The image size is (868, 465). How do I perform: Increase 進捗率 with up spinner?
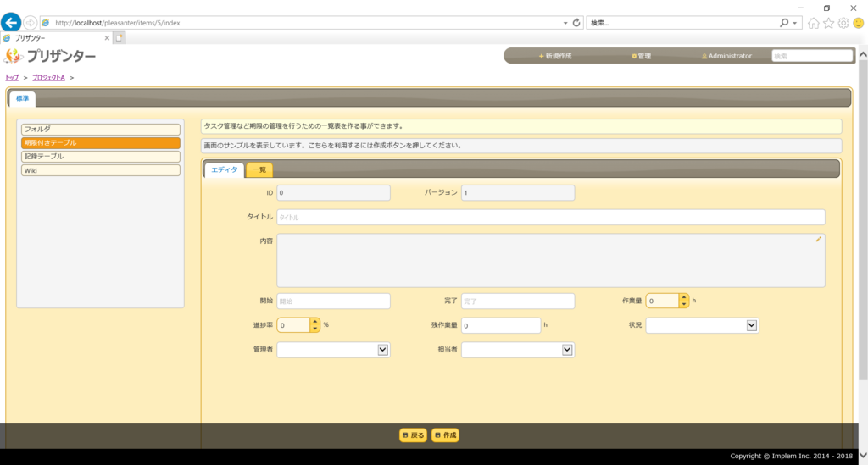(x=314, y=322)
